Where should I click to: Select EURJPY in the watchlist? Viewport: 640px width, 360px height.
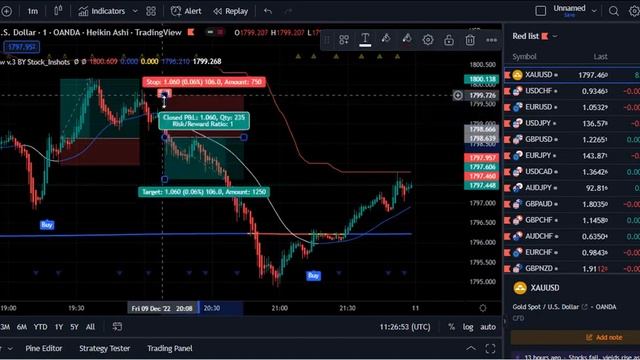pos(572,156)
